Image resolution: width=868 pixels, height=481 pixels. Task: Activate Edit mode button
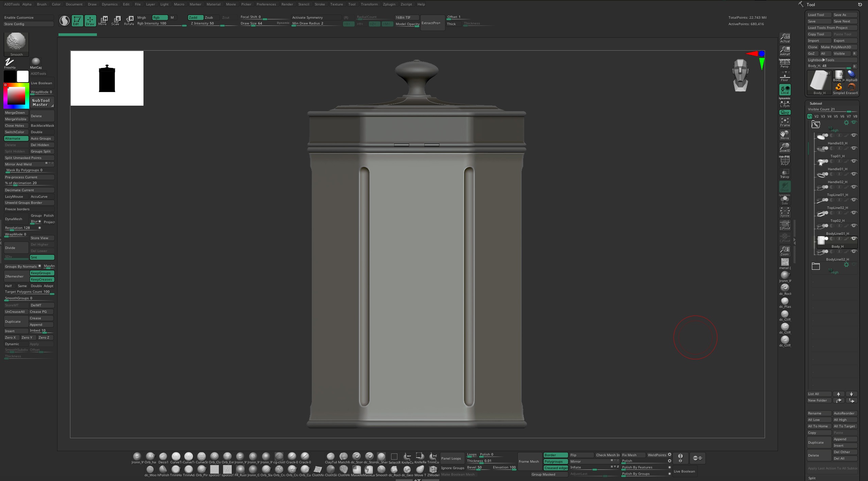pyautogui.click(x=77, y=21)
